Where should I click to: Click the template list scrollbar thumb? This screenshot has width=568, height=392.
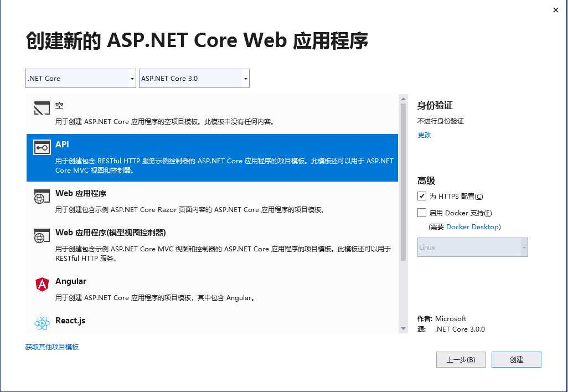[x=403, y=182]
